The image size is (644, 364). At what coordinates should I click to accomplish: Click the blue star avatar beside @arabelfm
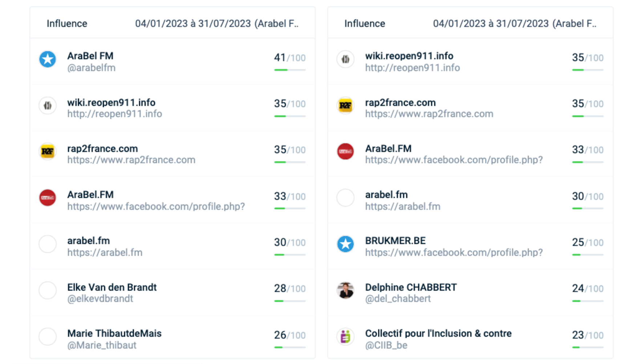click(x=48, y=59)
